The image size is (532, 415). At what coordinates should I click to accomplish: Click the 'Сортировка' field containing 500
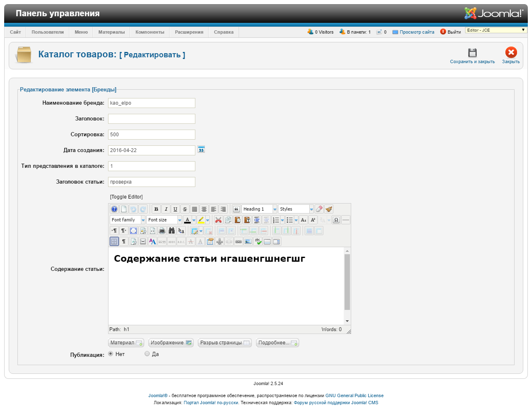[152, 135]
